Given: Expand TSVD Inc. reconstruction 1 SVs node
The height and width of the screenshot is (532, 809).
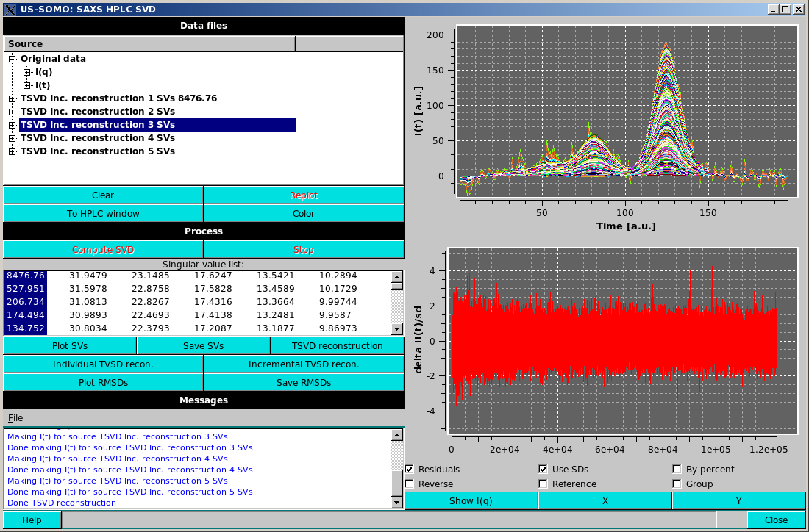Looking at the screenshot, I should click(10, 98).
